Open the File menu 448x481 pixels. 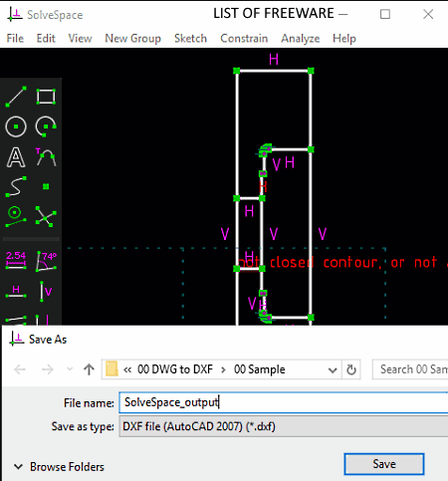tap(15, 39)
